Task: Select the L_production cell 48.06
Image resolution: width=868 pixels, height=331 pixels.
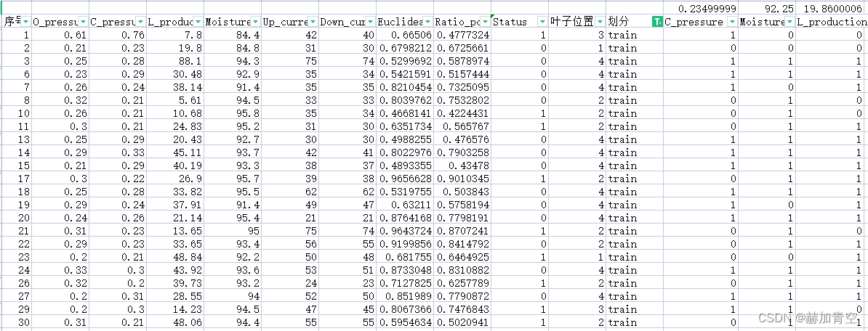Action: (175, 323)
